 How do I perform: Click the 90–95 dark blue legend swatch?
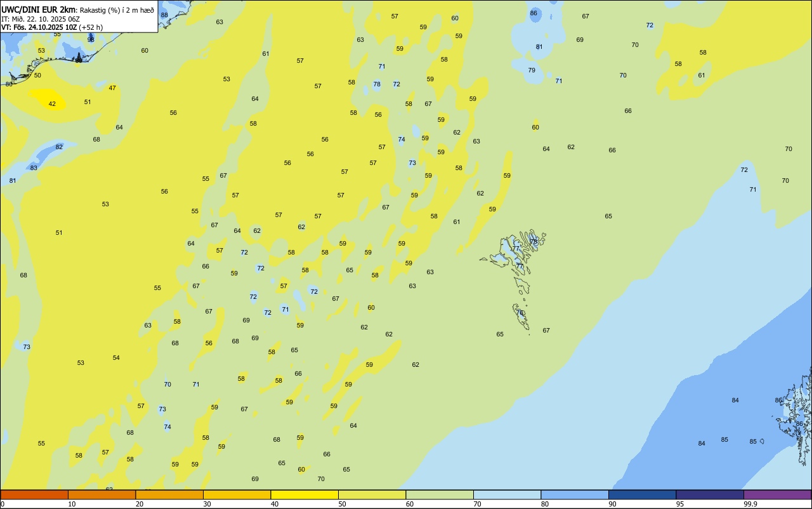coord(642,494)
